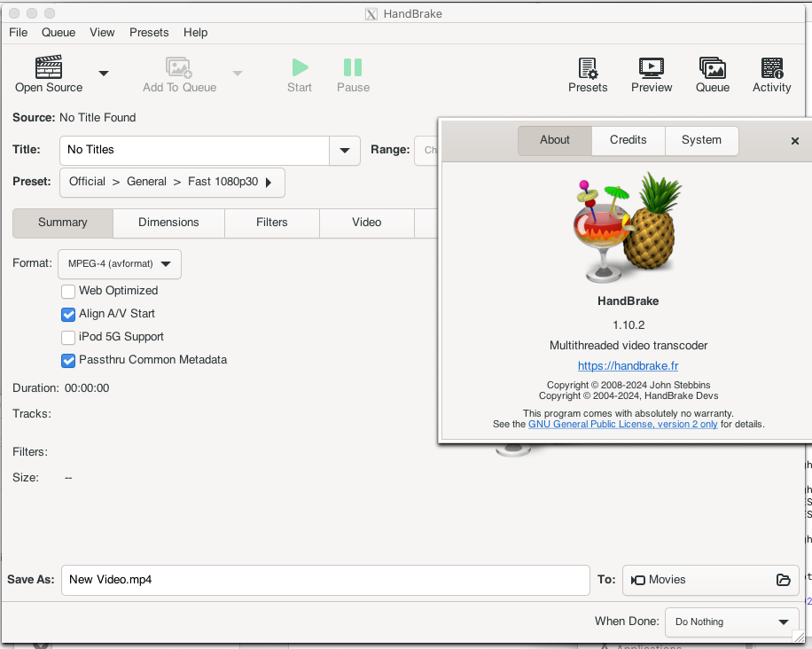Open the GNU General Public License link

(x=623, y=424)
